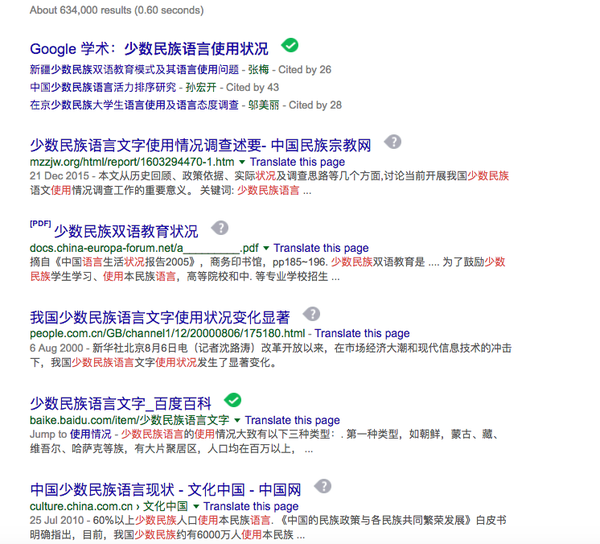Click Jump to 使用情况 link in Baidu result

pyautogui.click(x=90, y=434)
